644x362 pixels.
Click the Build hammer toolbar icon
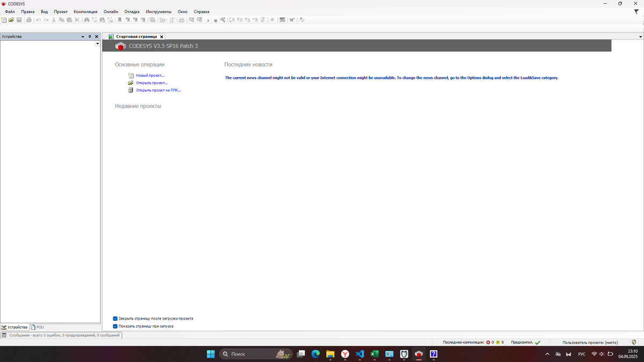pos(222,20)
